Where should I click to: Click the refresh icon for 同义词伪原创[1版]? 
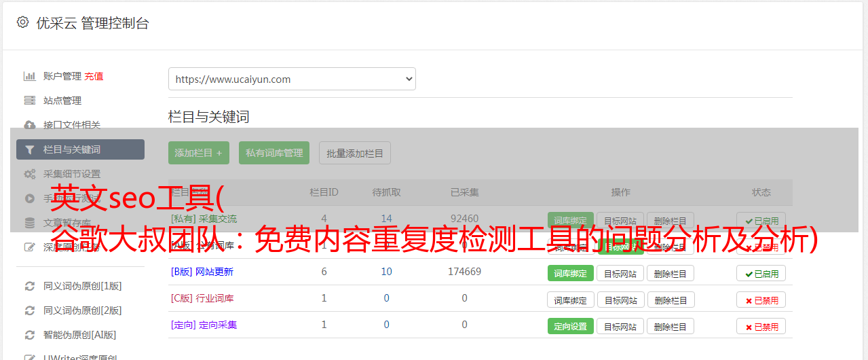point(30,286)
